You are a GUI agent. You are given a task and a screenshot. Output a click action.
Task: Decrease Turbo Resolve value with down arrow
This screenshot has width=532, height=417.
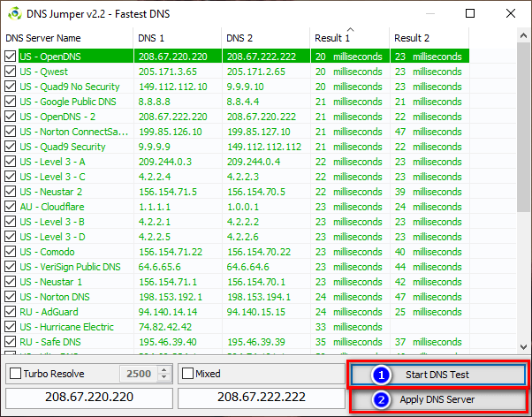[x=163, y=377]
